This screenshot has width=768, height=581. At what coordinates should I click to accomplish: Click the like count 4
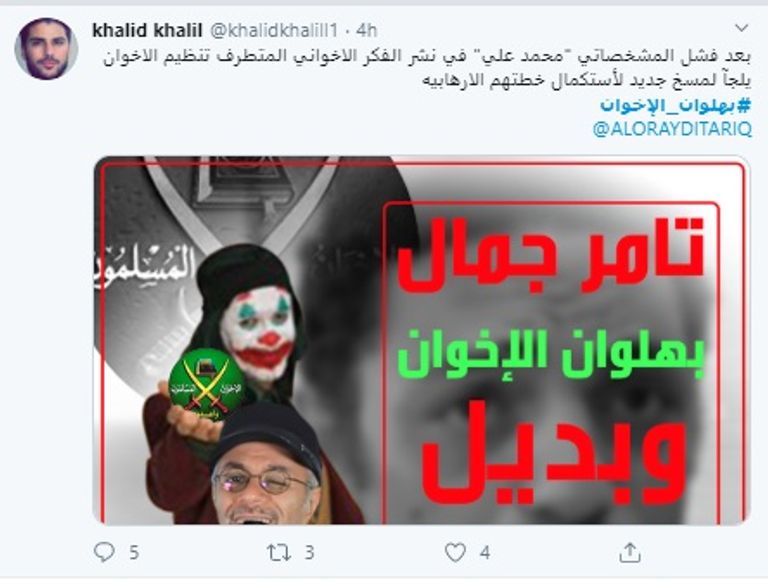[x=485, y=553]
